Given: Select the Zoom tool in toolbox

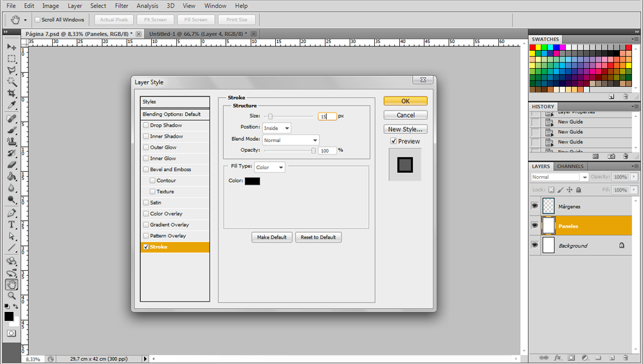Looking at the screenshot, I should (12, 295).
